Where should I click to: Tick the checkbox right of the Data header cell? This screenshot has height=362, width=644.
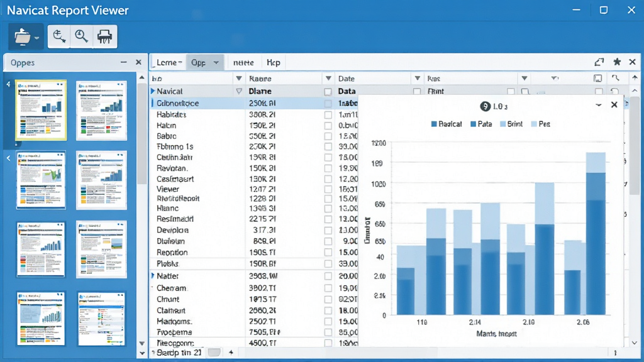417,92
